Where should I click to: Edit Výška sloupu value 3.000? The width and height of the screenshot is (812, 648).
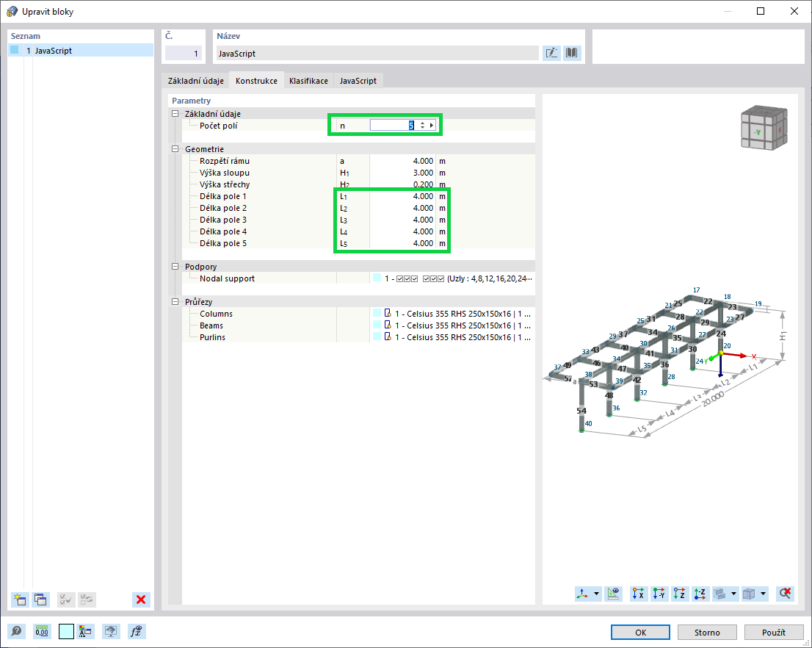point(403,173)
